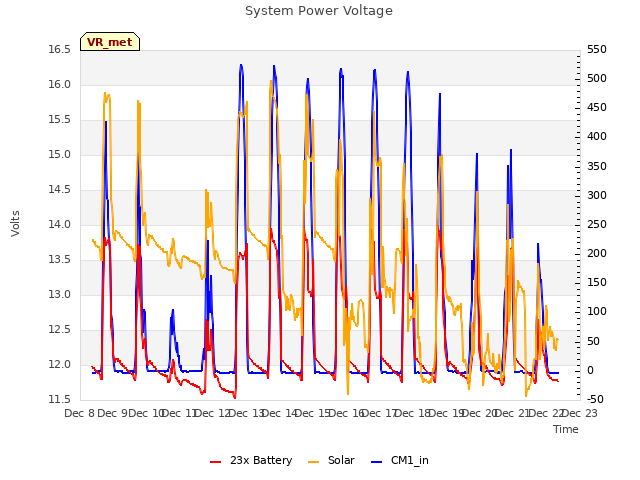Click the 500 tick on the right axis

tap(597, 79)
